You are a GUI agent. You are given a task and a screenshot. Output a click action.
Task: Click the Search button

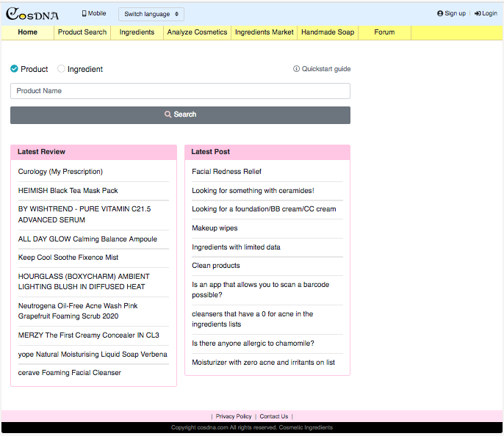(x=180, y=115)
